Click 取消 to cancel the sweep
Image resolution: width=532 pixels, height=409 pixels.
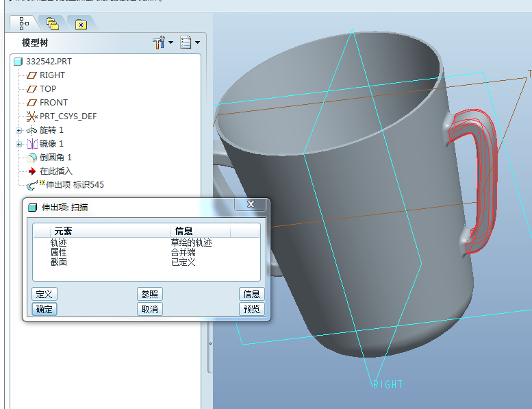click(x=150, y=309)
